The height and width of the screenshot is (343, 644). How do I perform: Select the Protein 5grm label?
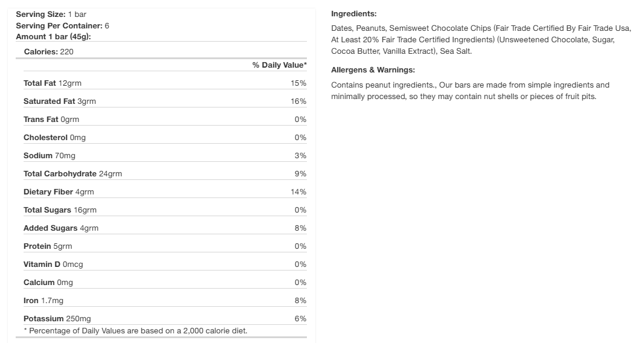click(x=48, y=246)
